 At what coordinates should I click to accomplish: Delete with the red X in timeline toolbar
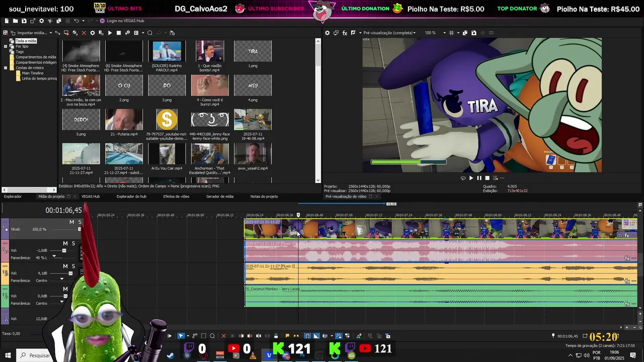[x=223, y=336]
